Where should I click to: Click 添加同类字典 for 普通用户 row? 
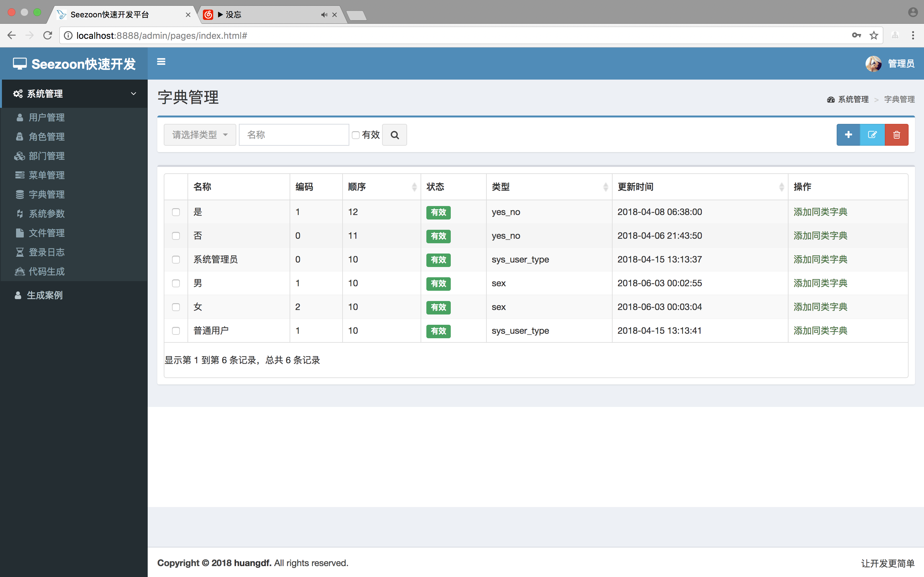click(820, 330)
